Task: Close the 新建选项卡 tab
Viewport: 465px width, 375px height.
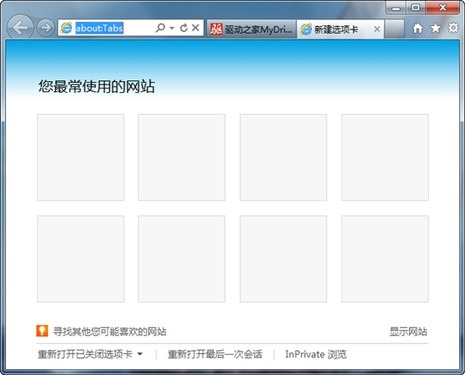Action: (x=377, y=29)
